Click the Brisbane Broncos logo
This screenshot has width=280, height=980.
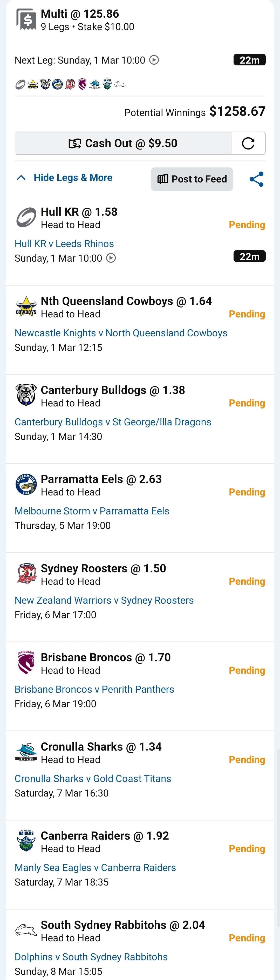[26, 663]
